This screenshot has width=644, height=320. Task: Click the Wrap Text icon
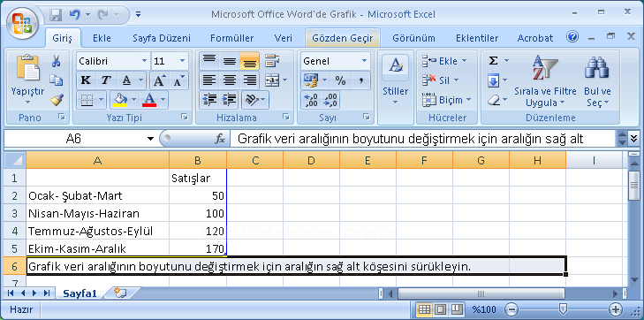pyautogui.click(x=272, y=61)
